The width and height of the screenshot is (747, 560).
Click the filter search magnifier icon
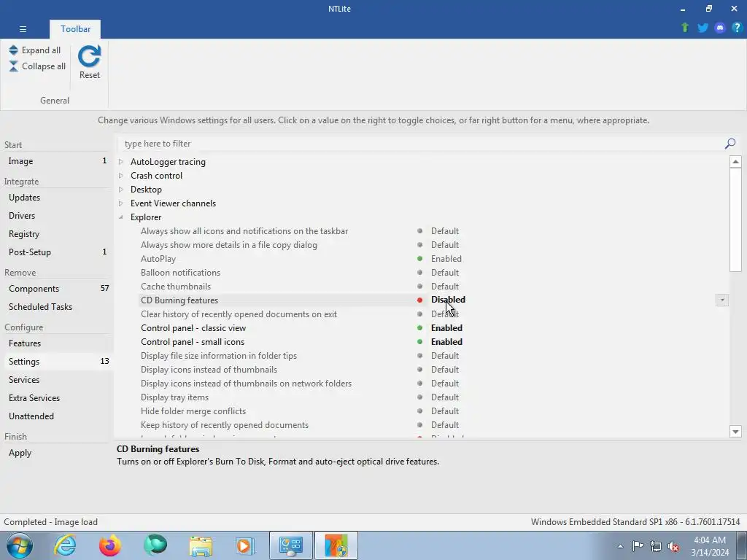point(729,144)
